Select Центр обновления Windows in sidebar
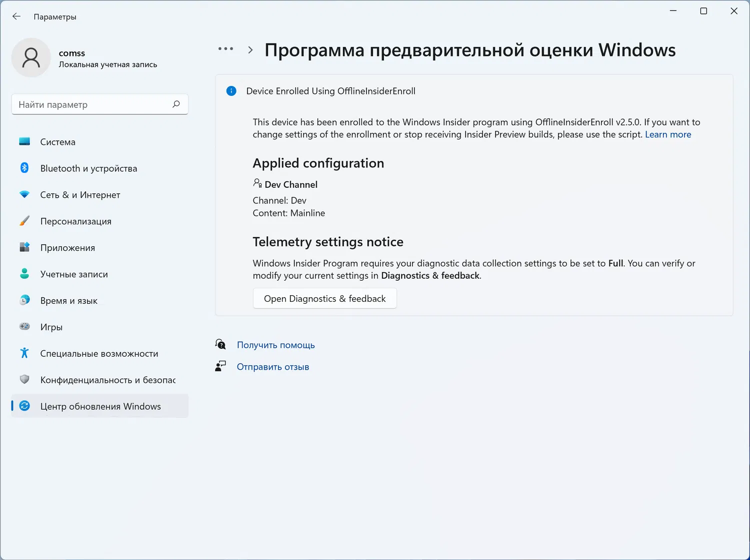The width and height of the screenshot is (750, 560). (100, 407)
